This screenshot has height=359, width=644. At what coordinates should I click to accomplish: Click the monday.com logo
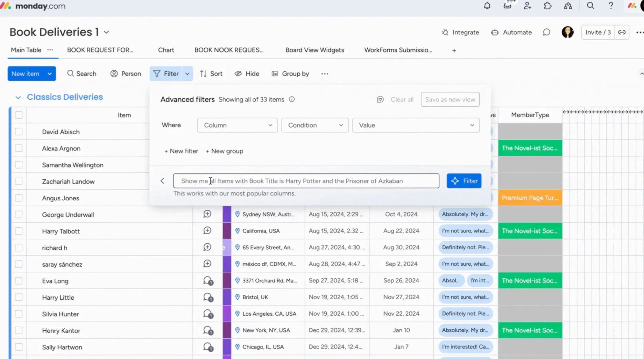pos(33,6)
